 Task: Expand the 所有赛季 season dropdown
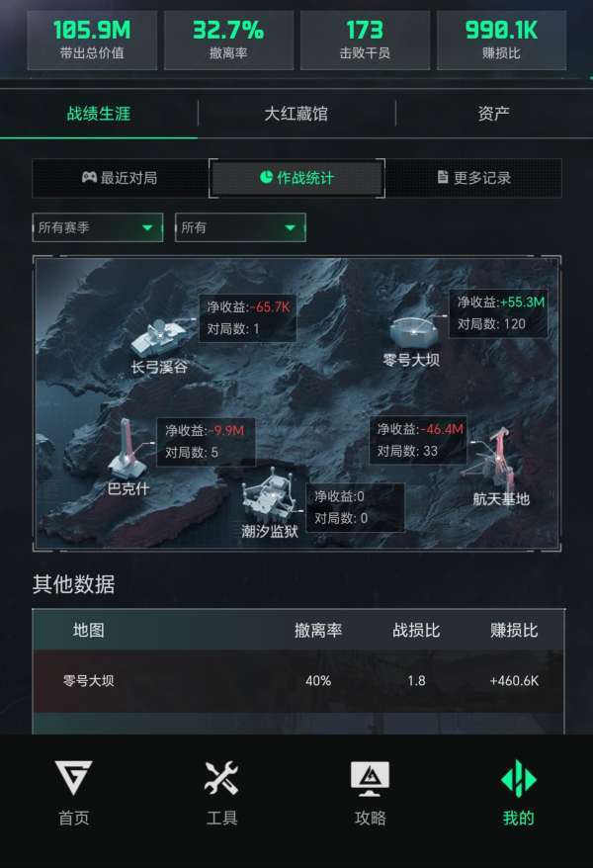click(98, 227)
